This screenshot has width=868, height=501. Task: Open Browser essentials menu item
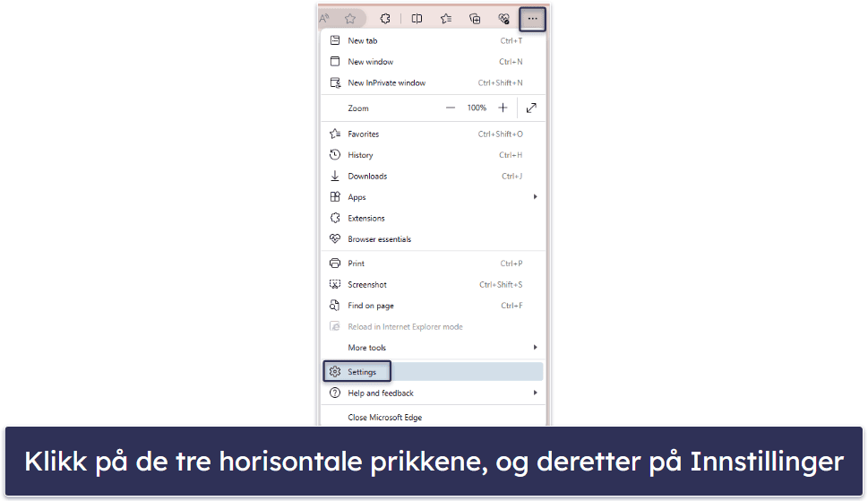point(433,239)
